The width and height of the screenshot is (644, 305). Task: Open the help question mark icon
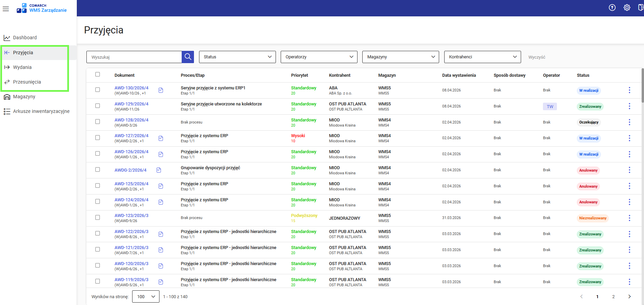(612, 8)
